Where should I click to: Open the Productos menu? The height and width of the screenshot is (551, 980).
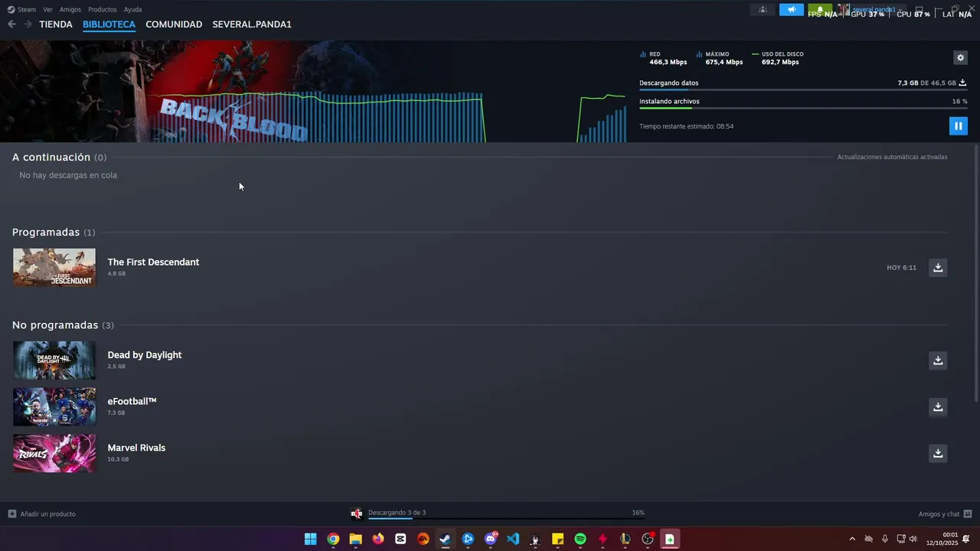pos(103,9)
